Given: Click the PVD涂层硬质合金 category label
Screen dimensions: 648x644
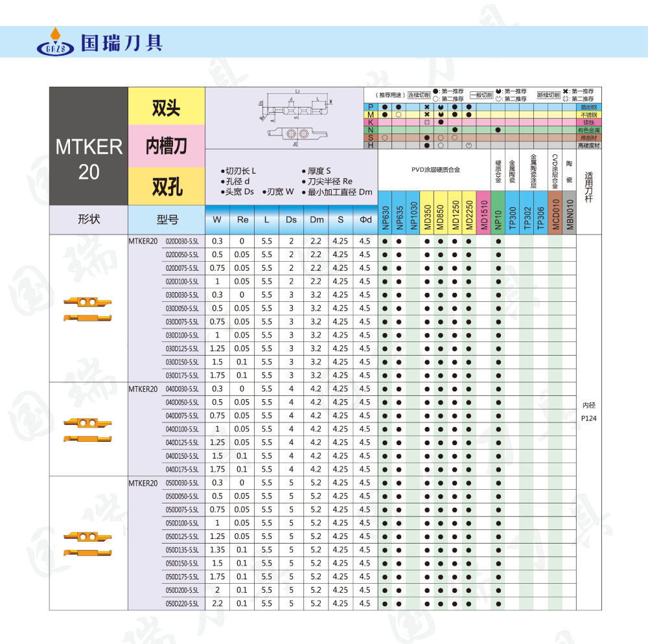Looking at the screenshot, I should pyautogui.click(x=435, y=170).
